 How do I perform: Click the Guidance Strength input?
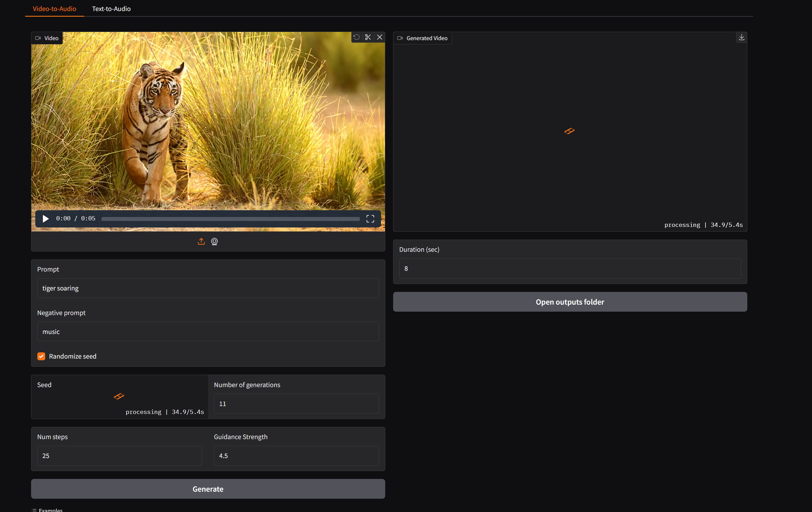(296, 456)
